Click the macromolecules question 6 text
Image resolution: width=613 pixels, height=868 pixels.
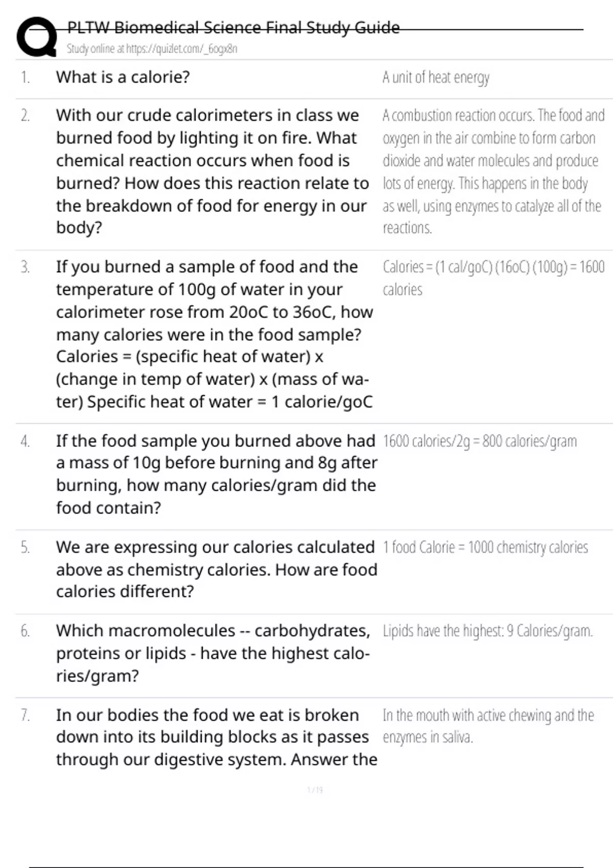click(213, 653)
